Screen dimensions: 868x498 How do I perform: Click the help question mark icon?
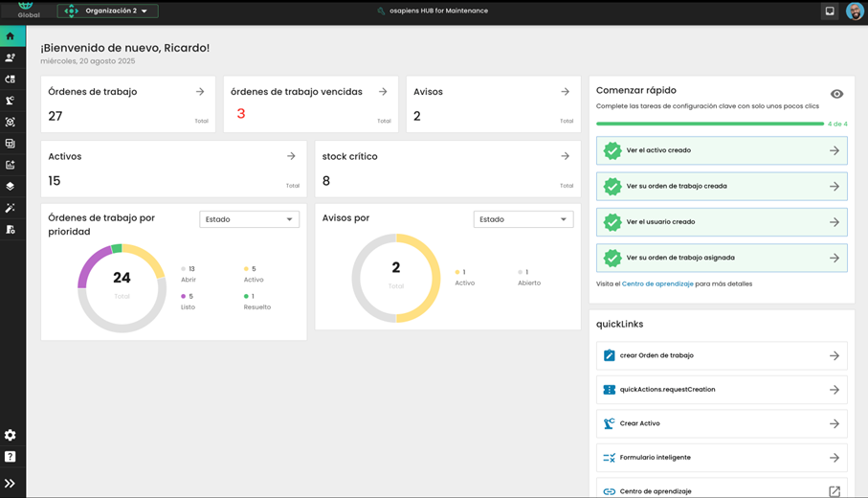point(11,457)
